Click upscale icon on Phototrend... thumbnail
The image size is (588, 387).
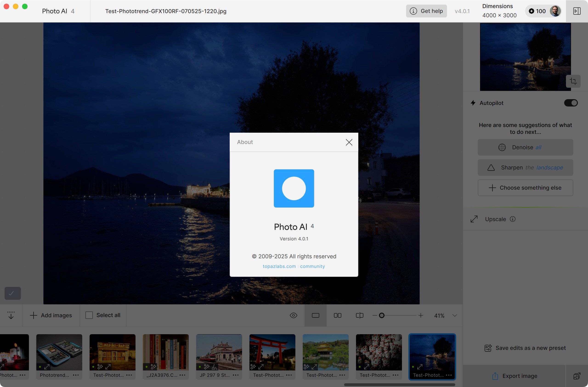point(47,367)
